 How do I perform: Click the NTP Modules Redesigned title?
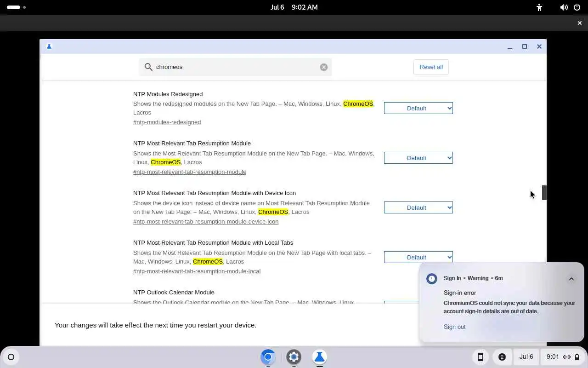pos(168,94)
